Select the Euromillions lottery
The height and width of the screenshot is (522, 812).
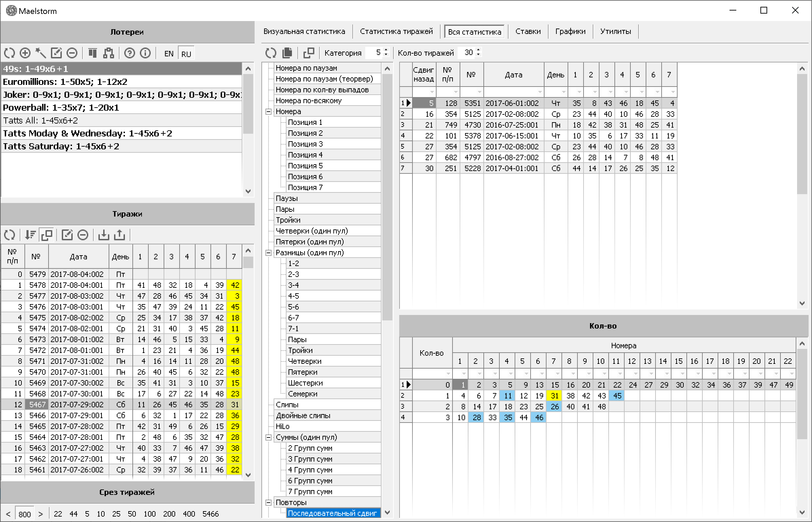click(x=122, y=82)
